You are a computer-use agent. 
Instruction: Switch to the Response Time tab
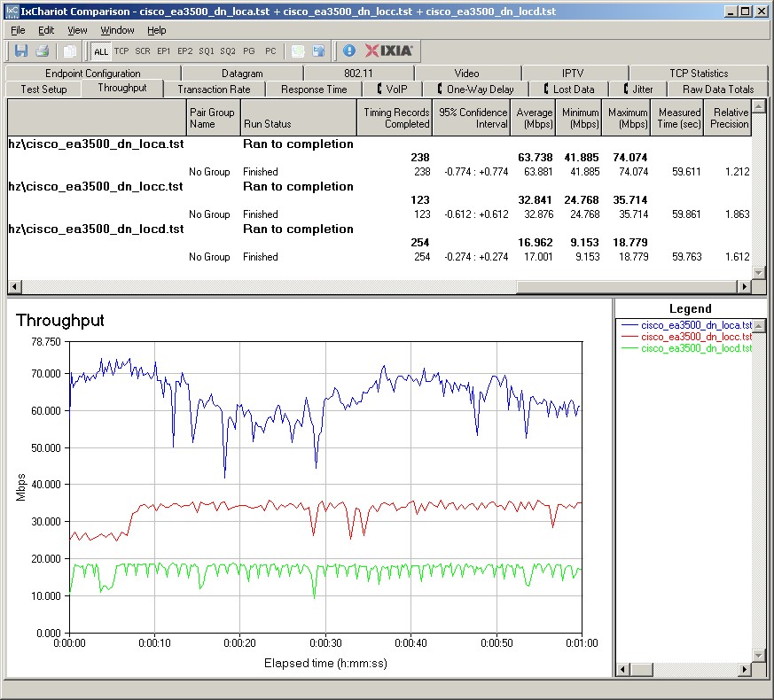314,89
